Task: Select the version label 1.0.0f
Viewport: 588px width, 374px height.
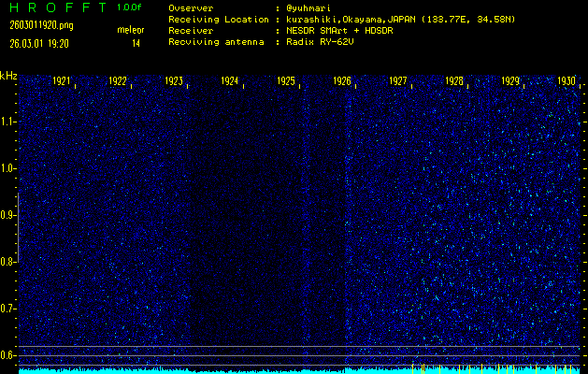Action: point(129,7)
